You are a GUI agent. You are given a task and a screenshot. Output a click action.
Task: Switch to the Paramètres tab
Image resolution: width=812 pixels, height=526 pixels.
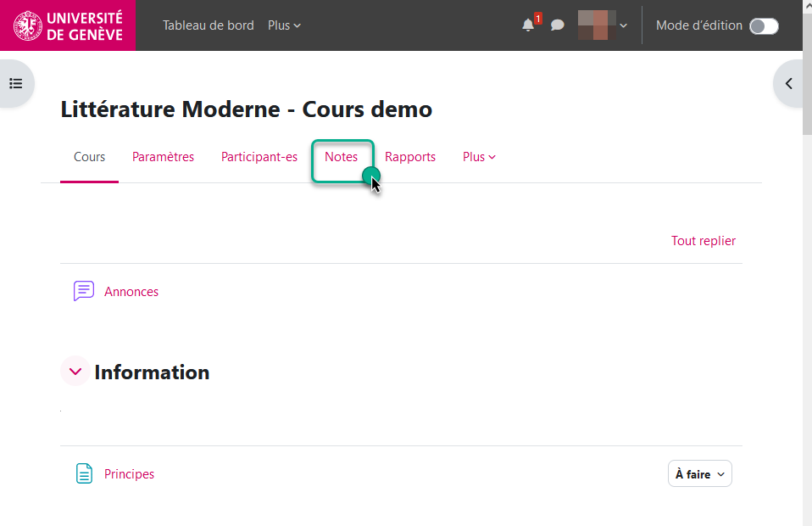(163, 157)
